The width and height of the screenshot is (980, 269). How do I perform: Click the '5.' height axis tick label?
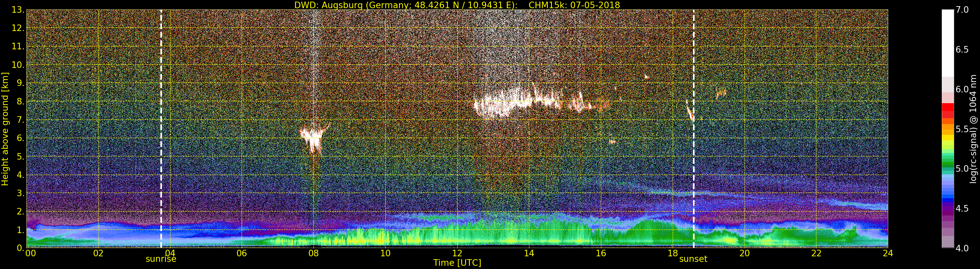(x=21, y=156)
